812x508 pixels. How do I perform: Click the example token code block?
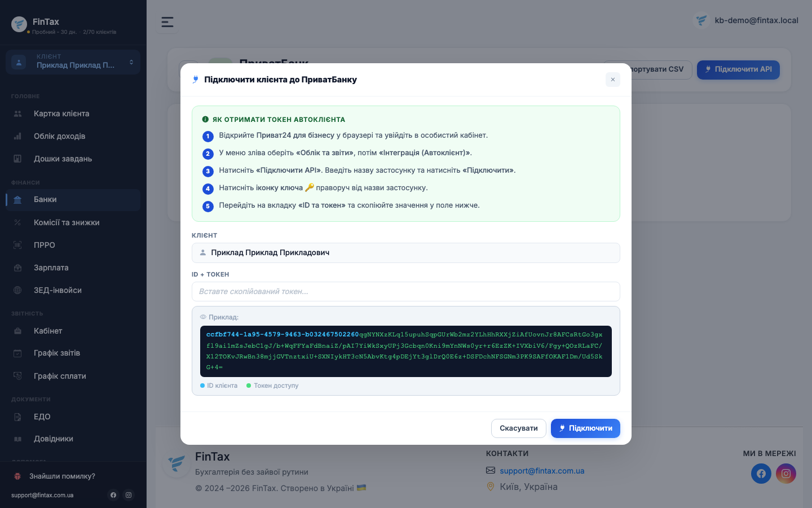(406, 351)
